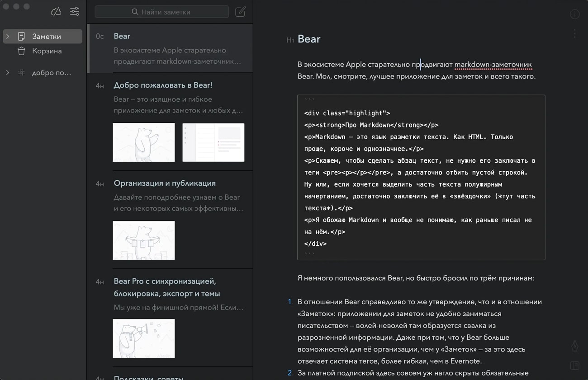Click bear with clothesline thumbnail
Image resolution: width=588 pixels, height=380 pixels.
[x=144, y=240]
